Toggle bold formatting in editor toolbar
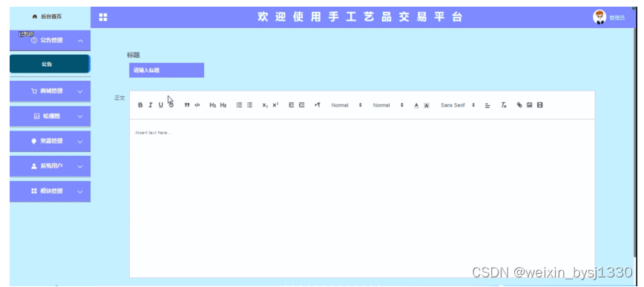This screenshot has width=644, height=287. 140,105
